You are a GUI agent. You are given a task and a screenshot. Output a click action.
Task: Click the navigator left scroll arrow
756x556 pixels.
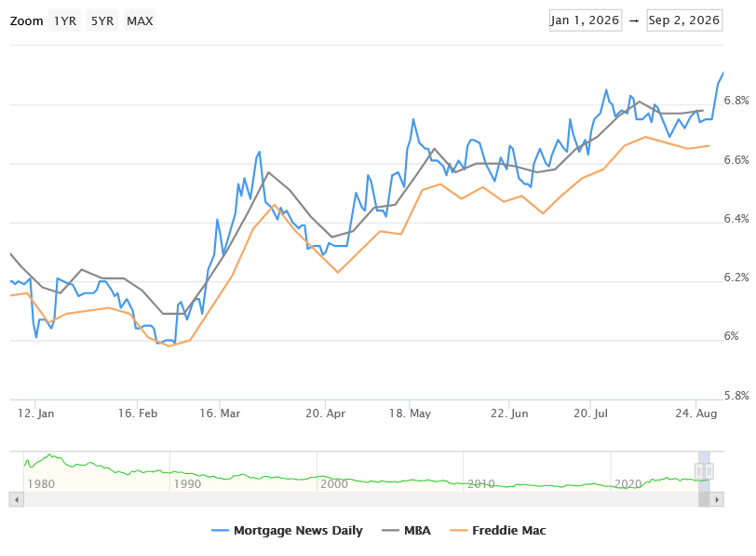17,499
